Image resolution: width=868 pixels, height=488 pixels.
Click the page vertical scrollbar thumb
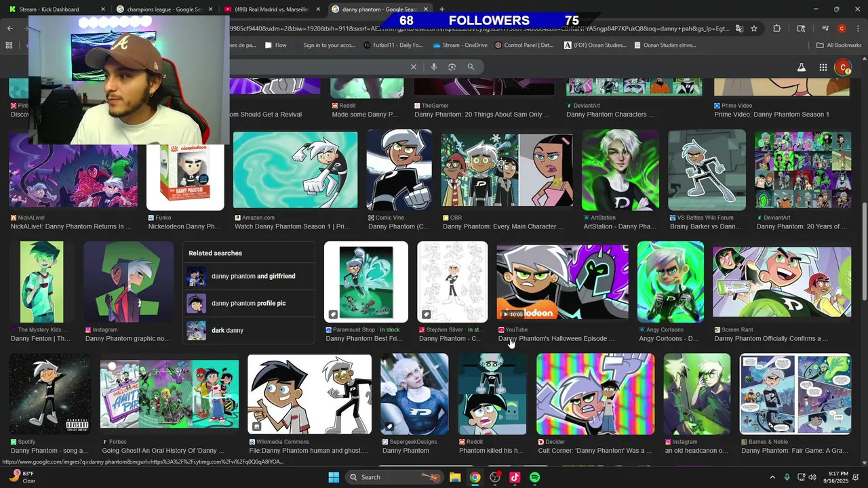[863, 251]
